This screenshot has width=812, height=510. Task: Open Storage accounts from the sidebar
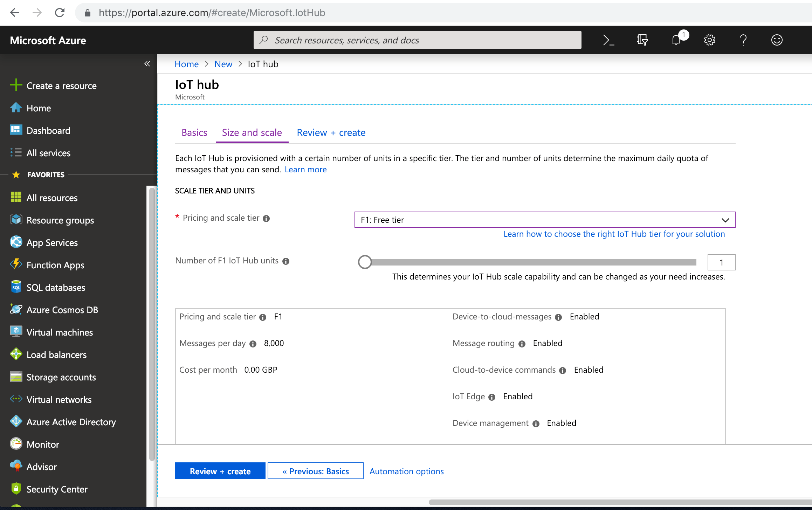coord(61,377)
